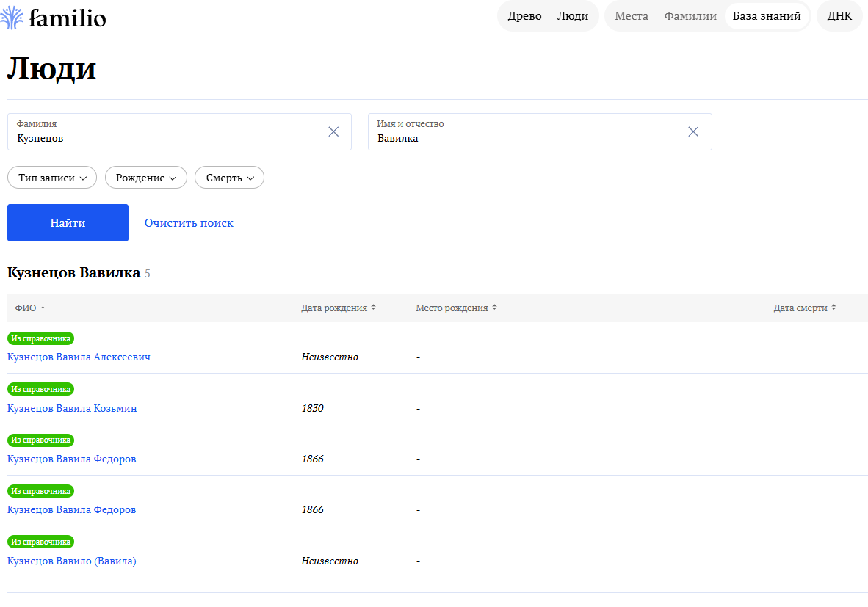The image size is (868, 607).
Task: Click the Очистить поиск link
Action: 189,223
